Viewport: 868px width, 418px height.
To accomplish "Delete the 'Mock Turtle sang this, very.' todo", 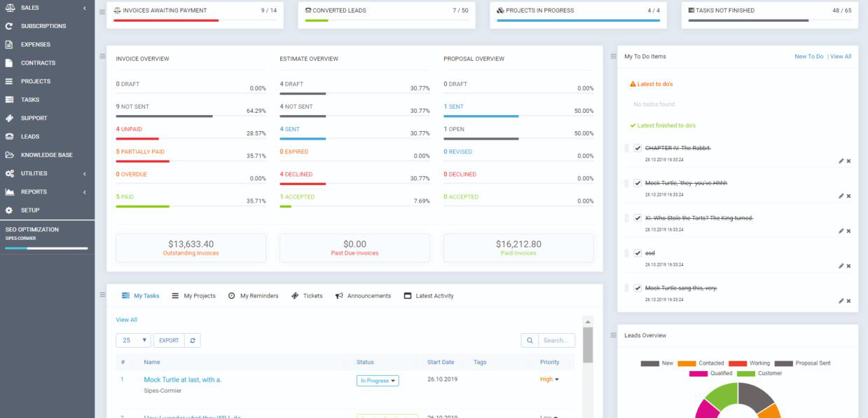I will (x=848, y=301).
